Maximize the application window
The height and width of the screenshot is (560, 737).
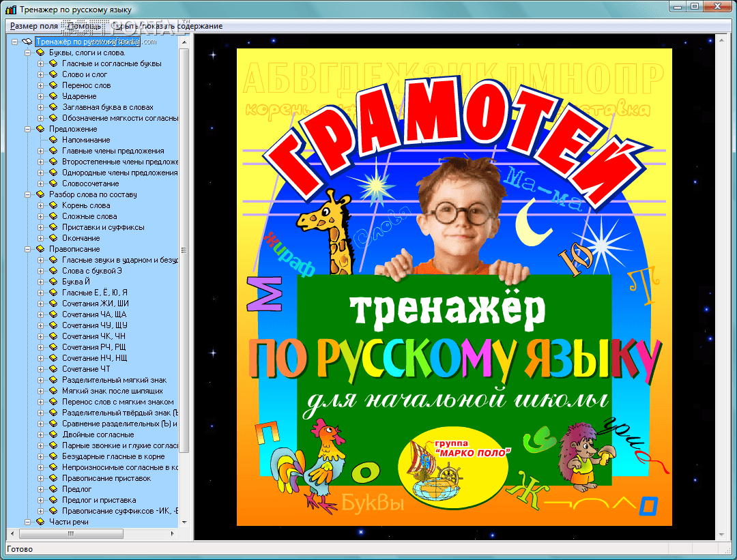pos(695,6)
